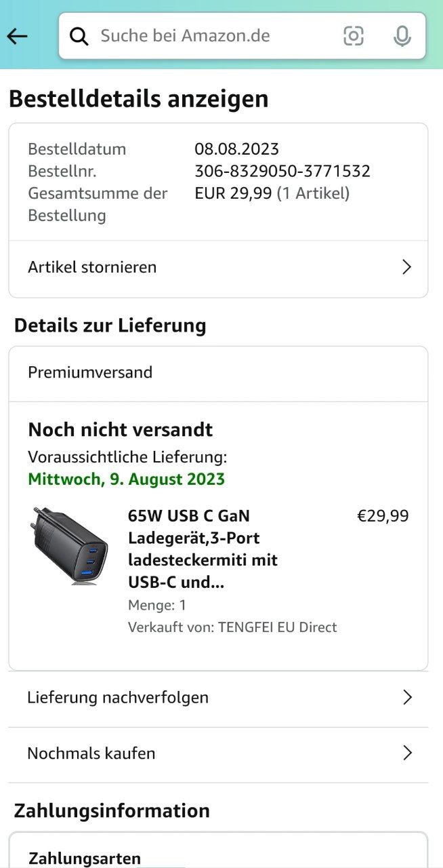Tap chevron next to Lieferung nachverfolgen
The width and height of the screenshot is (443, 868).
pos(407,697)
